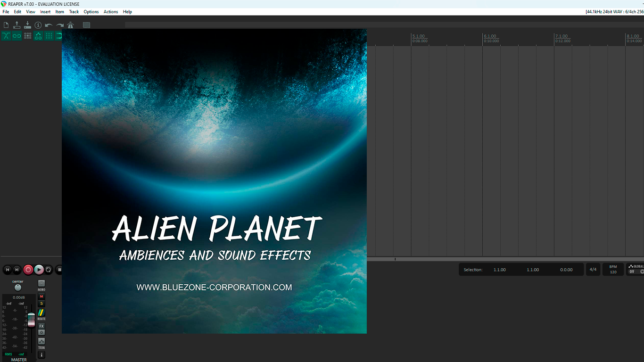Click the RMS meter readout
Viewport: 644px width, 362px height.
[x=15, y=354]
